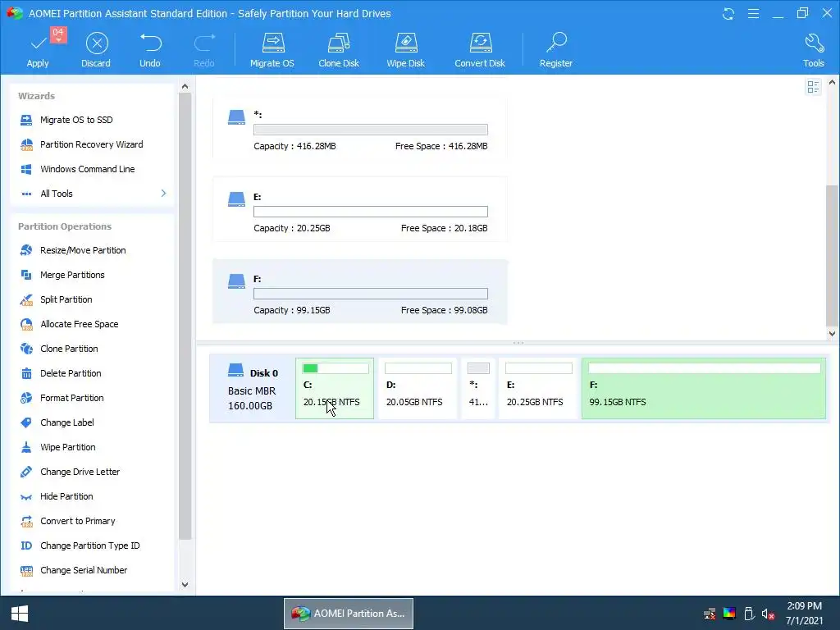Undo the last operation

pos(150,49)
